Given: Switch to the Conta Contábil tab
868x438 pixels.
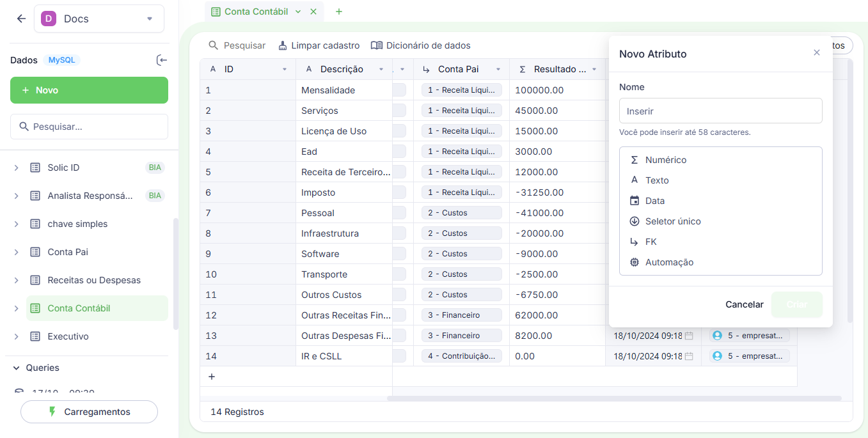Looking at the screenshot, I should click(x=256, y=12).
